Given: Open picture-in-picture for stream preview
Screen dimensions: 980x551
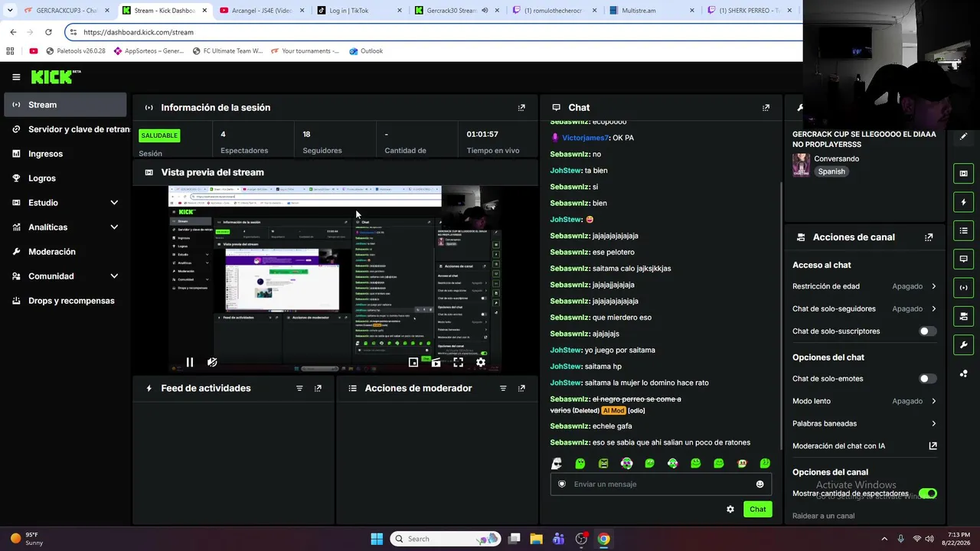Looking at the screenshot, I should click(413, 362).
